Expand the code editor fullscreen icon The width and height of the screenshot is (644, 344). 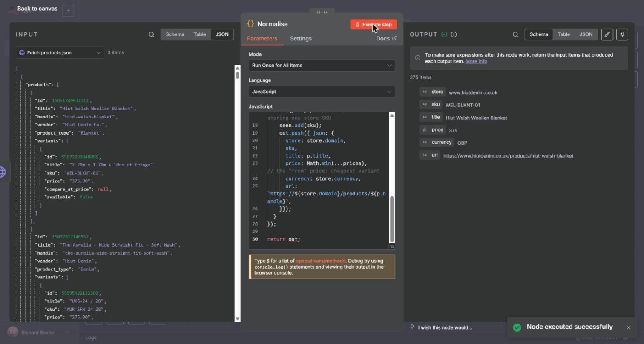point(392,247)
